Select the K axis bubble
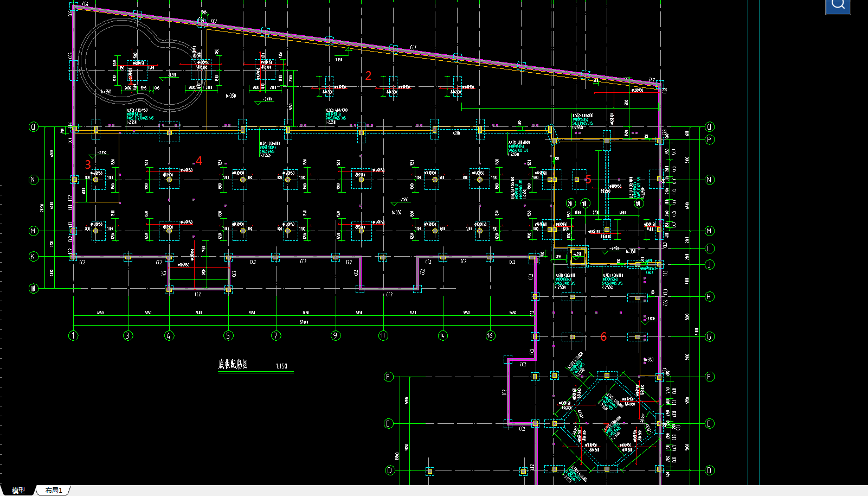This screenshot has width=868, height=496. tap(34, 256)
